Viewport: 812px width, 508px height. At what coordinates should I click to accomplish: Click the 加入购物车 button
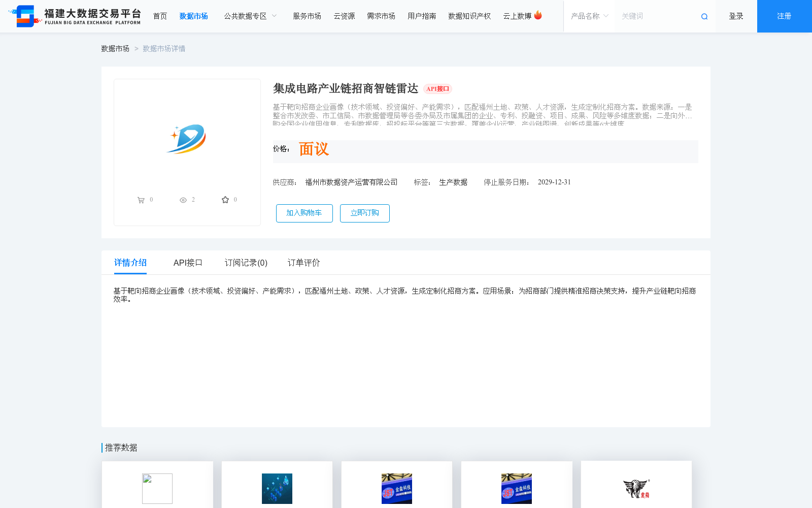[304, 213]
